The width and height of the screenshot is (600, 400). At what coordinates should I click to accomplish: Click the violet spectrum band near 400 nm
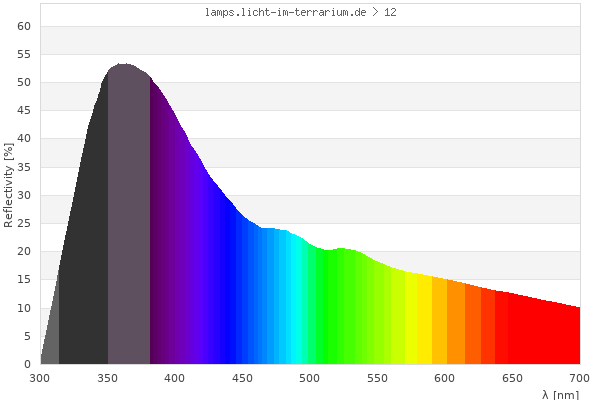(x=175, y=250)
